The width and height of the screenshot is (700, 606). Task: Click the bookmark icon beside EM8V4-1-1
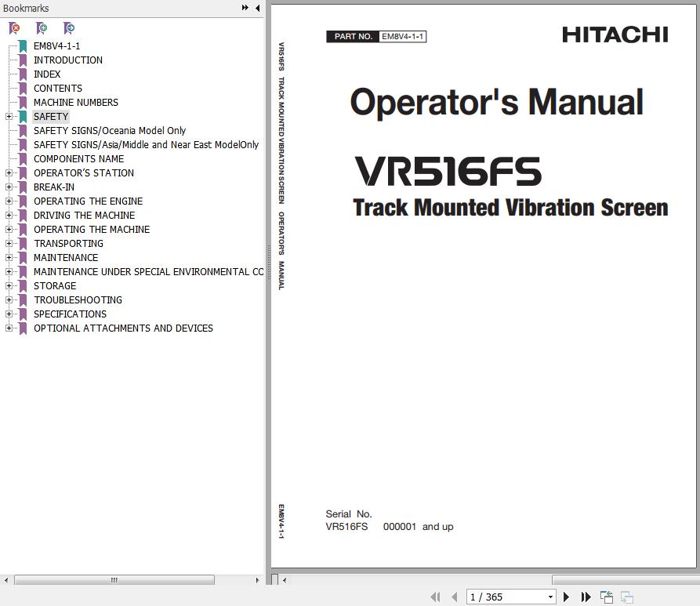23,46
